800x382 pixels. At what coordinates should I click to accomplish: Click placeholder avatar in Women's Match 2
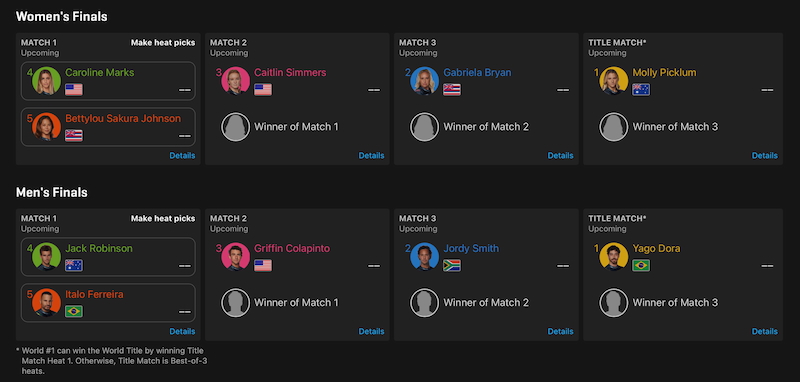pyautogui.click(x=236, y=127)
